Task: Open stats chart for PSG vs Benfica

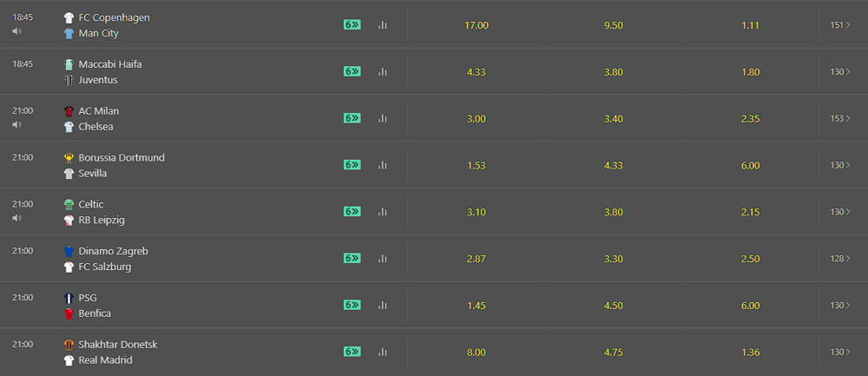Action: click(382, 305)
